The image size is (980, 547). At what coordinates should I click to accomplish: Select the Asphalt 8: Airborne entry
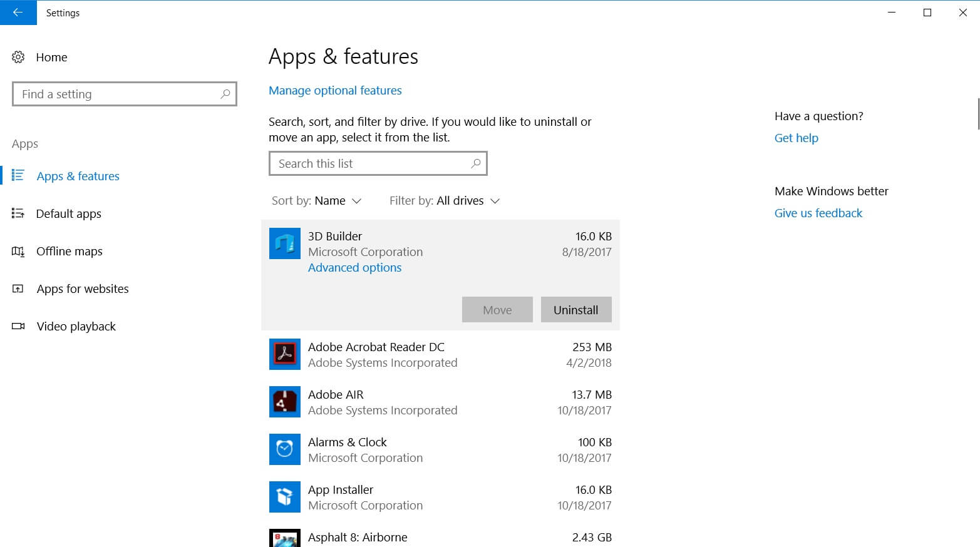(x=440, y=534)
